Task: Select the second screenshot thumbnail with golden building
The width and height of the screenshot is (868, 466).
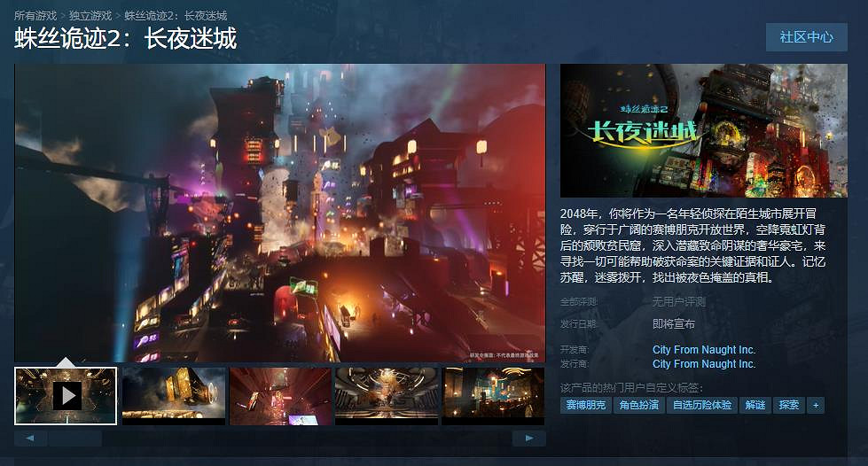Action: click(173, 396)
